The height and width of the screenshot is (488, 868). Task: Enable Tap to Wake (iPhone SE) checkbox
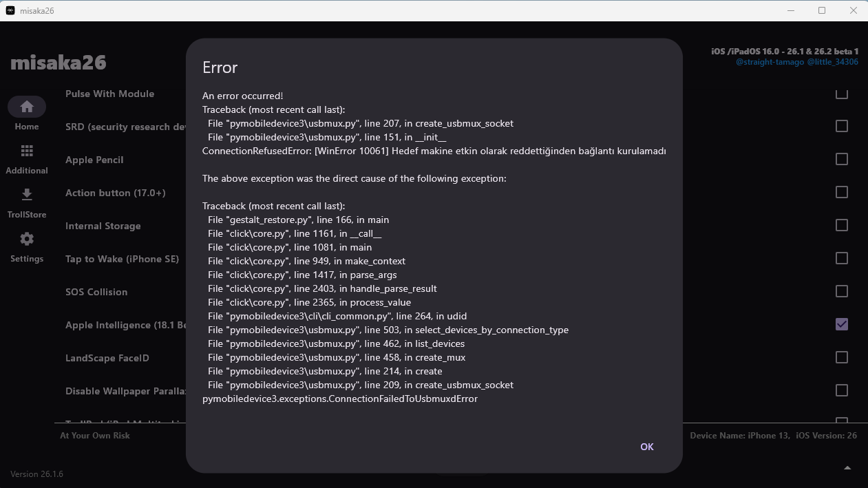[x=841, y=258]
